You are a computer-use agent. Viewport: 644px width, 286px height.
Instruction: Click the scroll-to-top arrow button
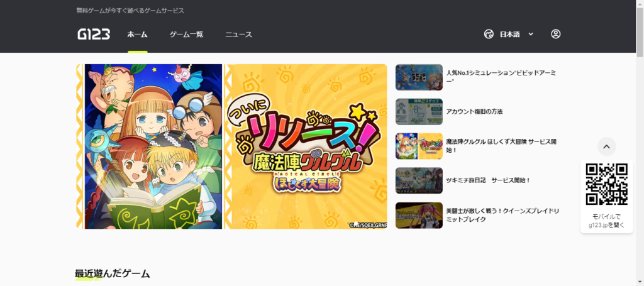[x=607, y=146]
